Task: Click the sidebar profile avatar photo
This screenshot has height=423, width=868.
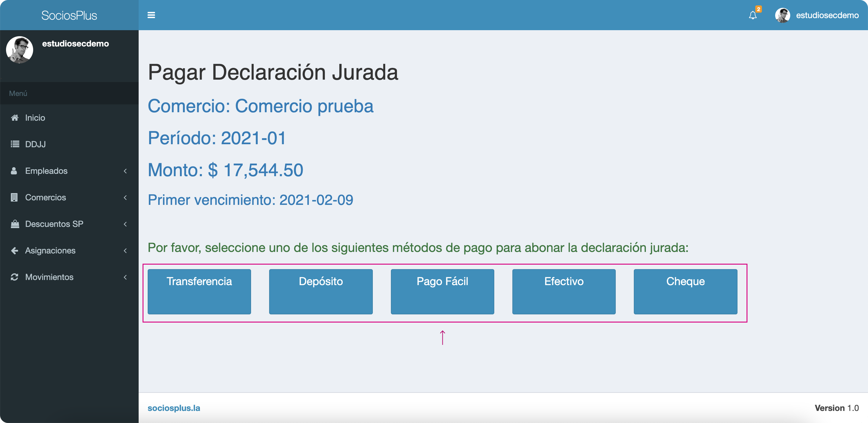Action: [20, 49]
